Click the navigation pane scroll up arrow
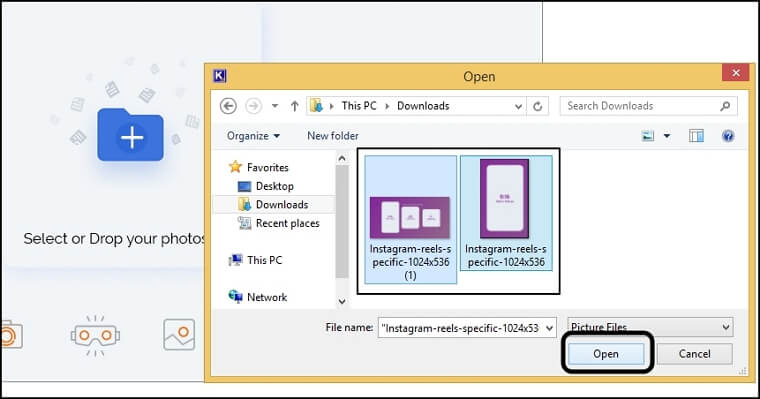 (x=342, y=158)
